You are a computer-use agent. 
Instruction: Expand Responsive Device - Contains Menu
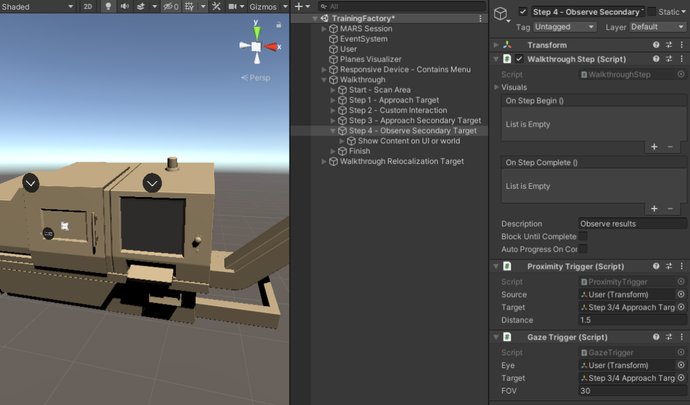[x=324, y=70]
